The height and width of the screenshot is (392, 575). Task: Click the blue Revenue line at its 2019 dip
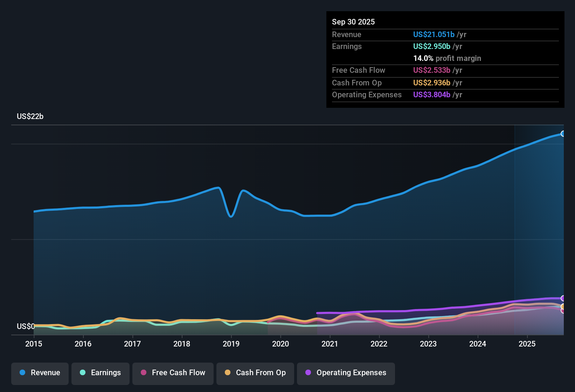pyautogui.click(x=231, y=216)
